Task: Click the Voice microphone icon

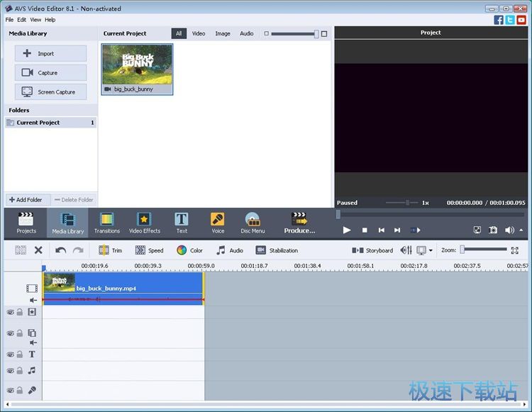Action: click(218, 222)
